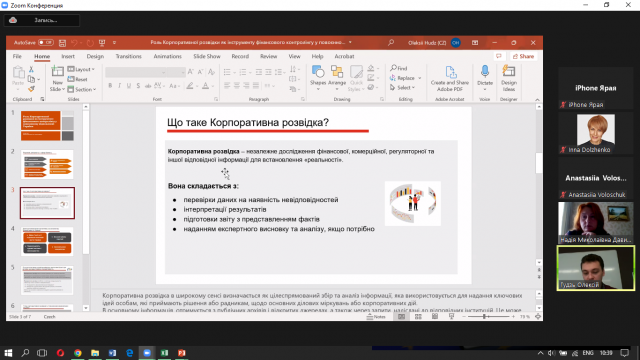Open the search magnifier in PowerPoint title bar
Image resolution: width=640 pixels, height=360 pixels.
click(x=391, y=42)
